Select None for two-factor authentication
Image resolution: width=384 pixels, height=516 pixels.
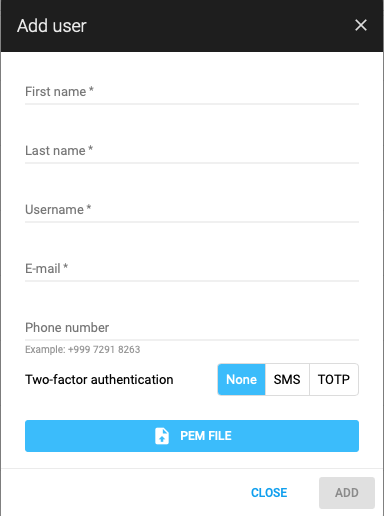[241, 379]
